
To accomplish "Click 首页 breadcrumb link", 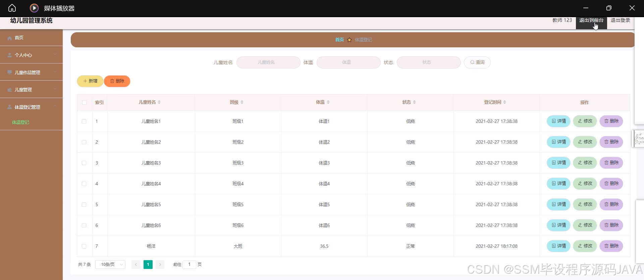I will point(339,40).
